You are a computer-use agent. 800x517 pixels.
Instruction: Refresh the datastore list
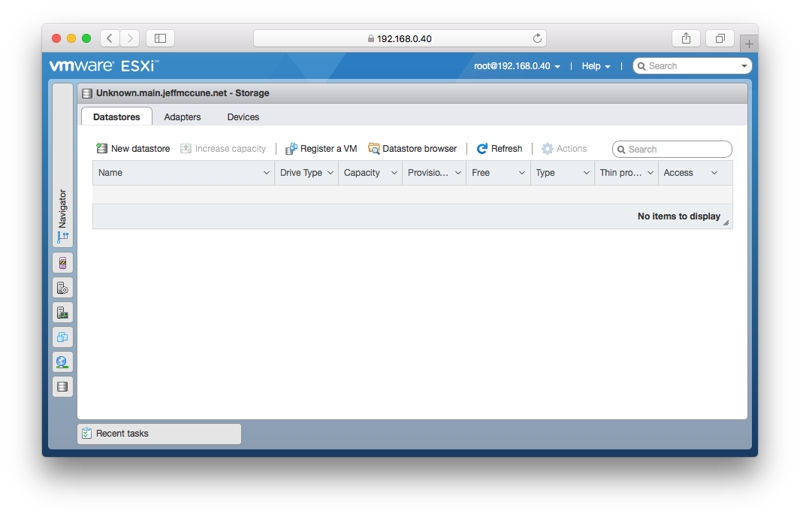[499, 149]
